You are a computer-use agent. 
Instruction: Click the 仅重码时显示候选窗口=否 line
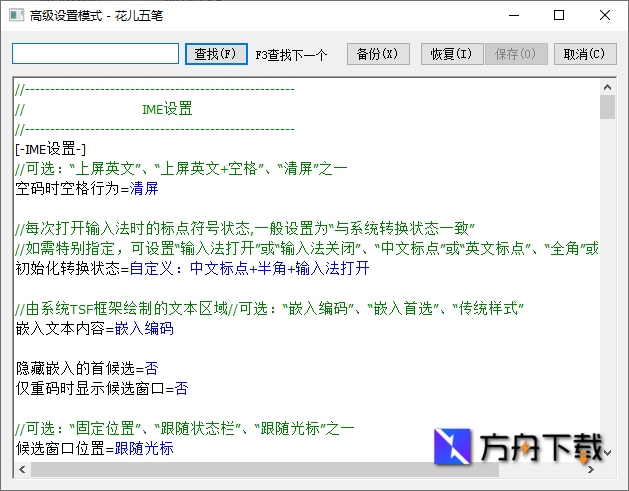click(102, 388)
